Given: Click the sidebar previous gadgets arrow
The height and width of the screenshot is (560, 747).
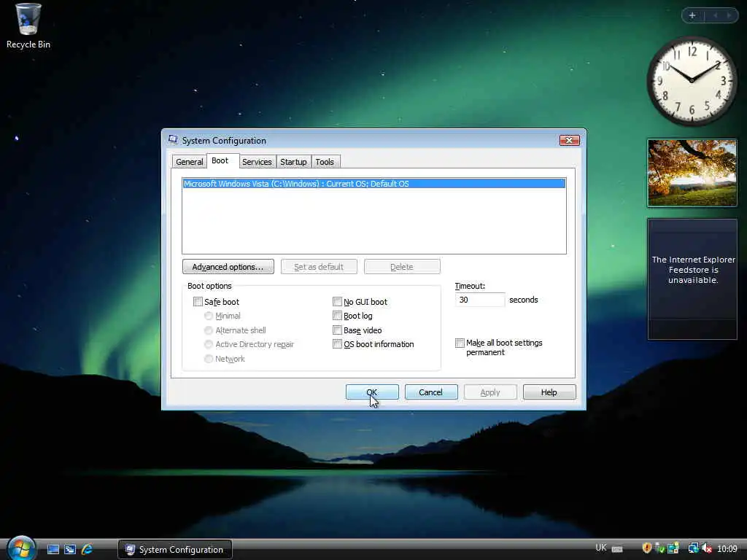Looking at the screenshot, I should pos(715,16).
